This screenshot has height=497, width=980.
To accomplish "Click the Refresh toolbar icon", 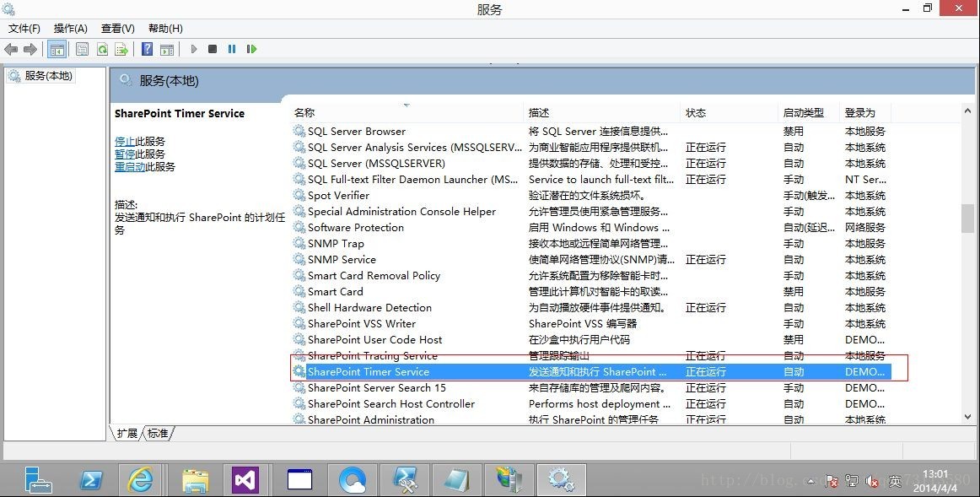I will pyautogui.click(x=103, y=50).
